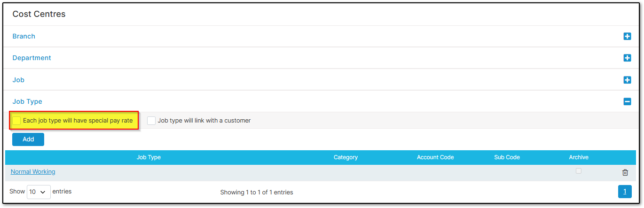The height and width of the screenshot is (208, 644).
Task: Sort by the Sub Code column header
Action: (507, 157)
